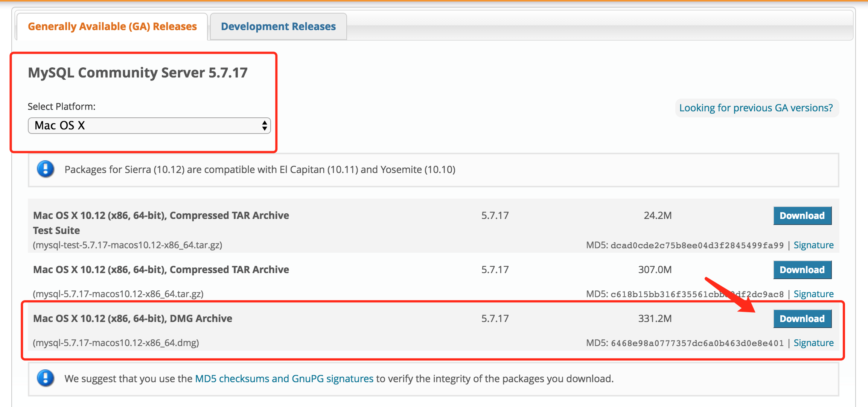Download the TAR Archive Test Suite package
Viewport: 868px width, 407px height.
802,216
